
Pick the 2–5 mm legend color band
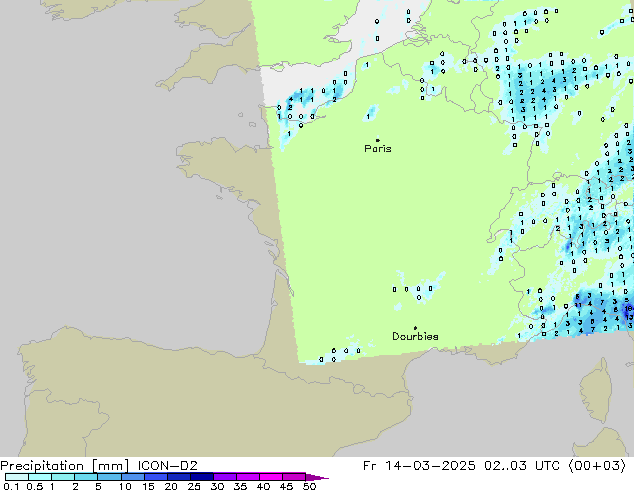pos(86,477)
